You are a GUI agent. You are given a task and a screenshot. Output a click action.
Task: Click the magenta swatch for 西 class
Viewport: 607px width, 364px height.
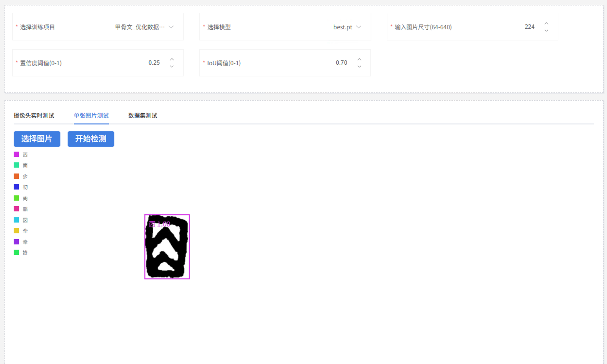coord(16,154)
